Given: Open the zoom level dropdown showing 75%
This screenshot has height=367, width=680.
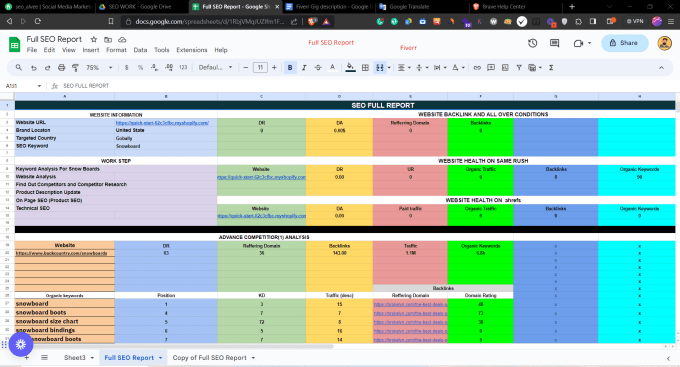Looking at the screenshot, I should pos(99,68).
